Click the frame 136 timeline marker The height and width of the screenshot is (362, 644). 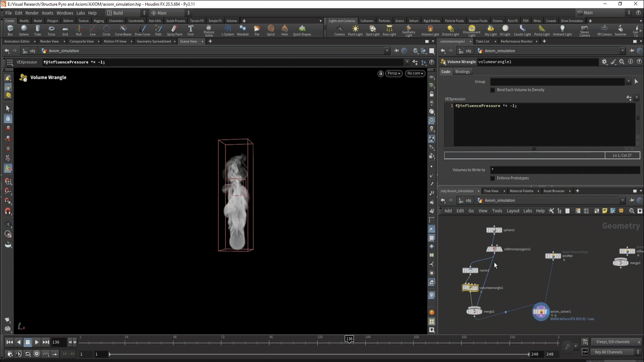click(349, 339)
